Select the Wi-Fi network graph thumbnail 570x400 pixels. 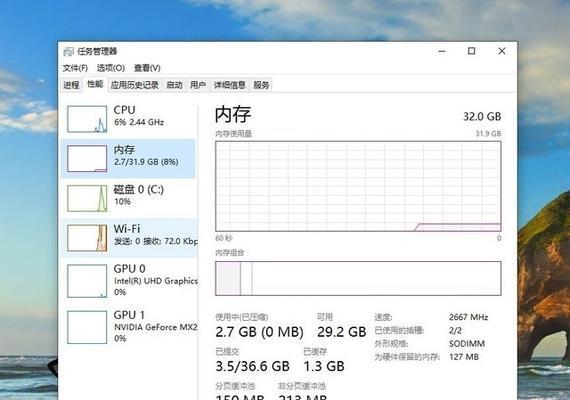(87, 238)
